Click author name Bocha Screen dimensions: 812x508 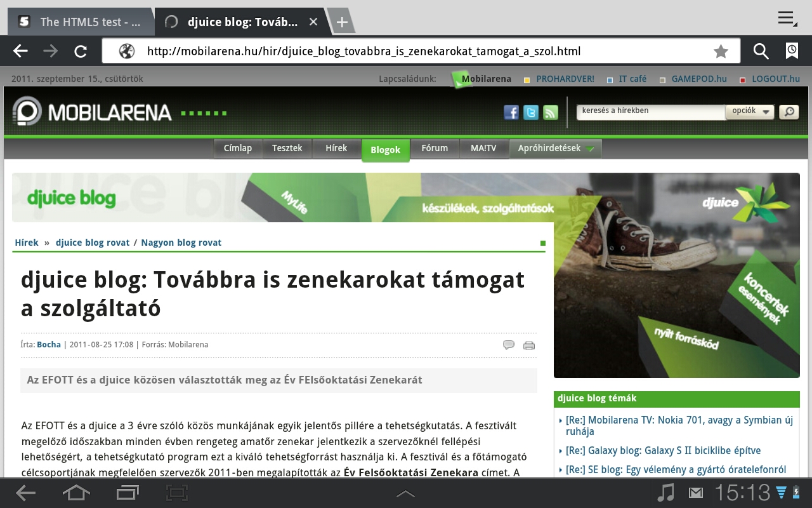pos(49,345)
